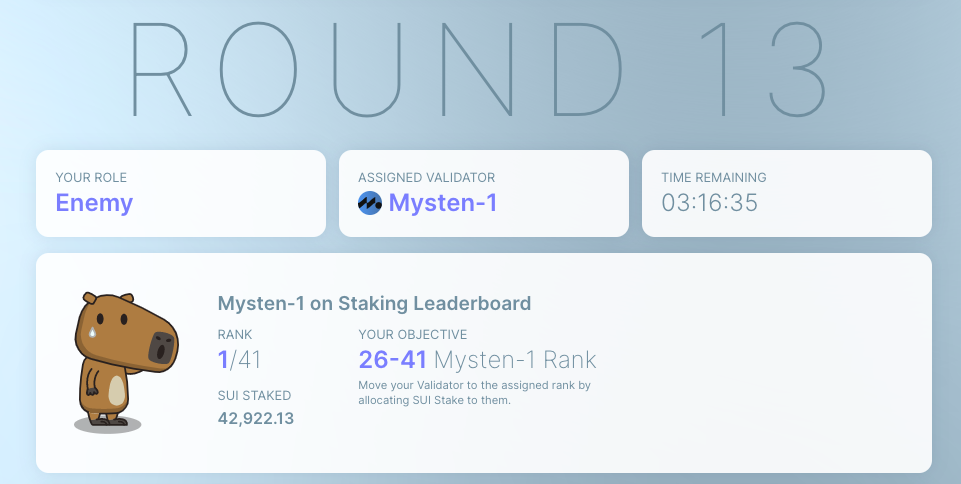Click the 03:16:35 countdown timer
This screenshot has width=961, height=484.
(x=709, y=203)
